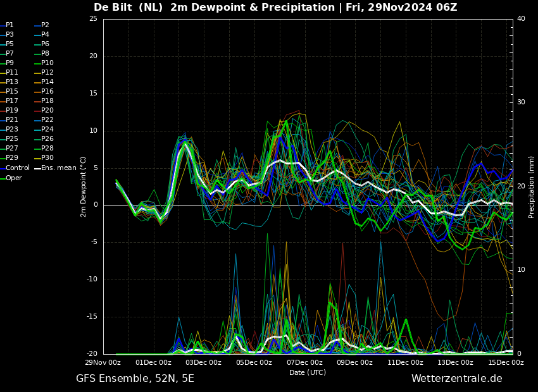Click the Precipitation (mm) axis label
The height and width of the screenshot is (392, 538).
[532, 187]
